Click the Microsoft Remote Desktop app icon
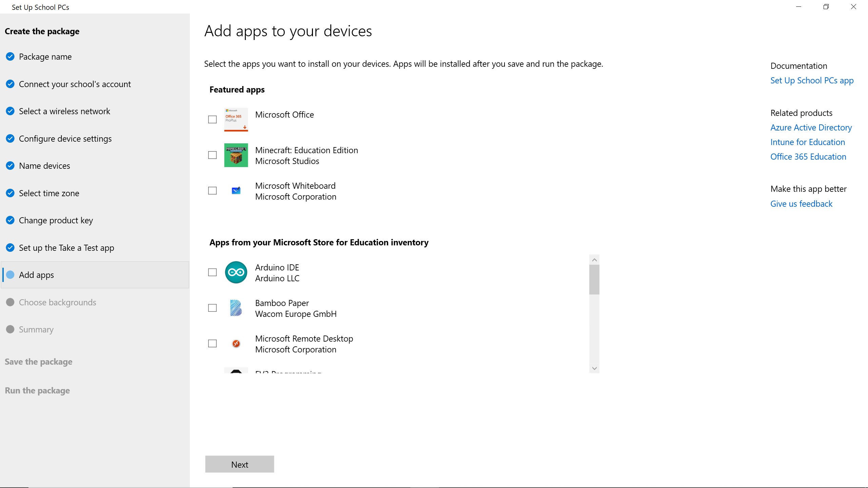This screenshot has width=868, height=488. point(236,344)
